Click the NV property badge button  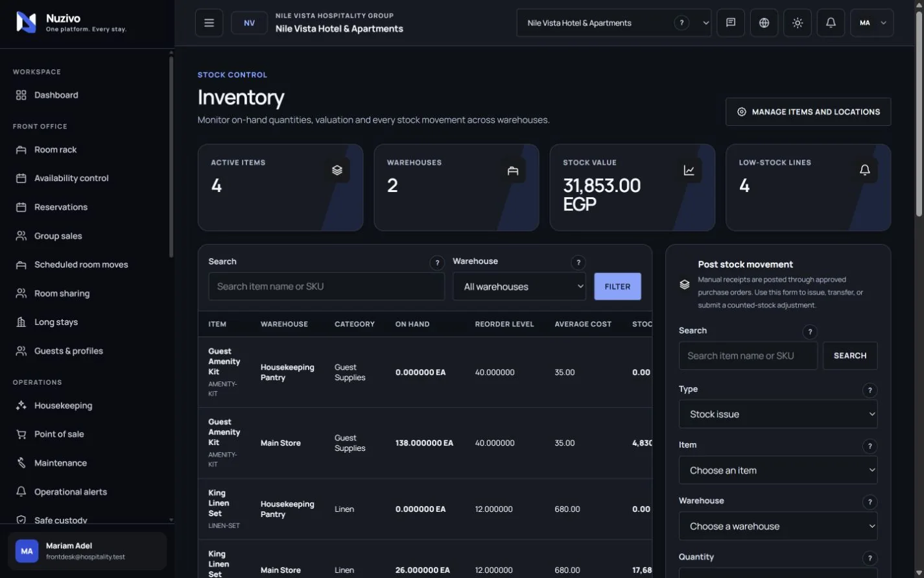249,23
